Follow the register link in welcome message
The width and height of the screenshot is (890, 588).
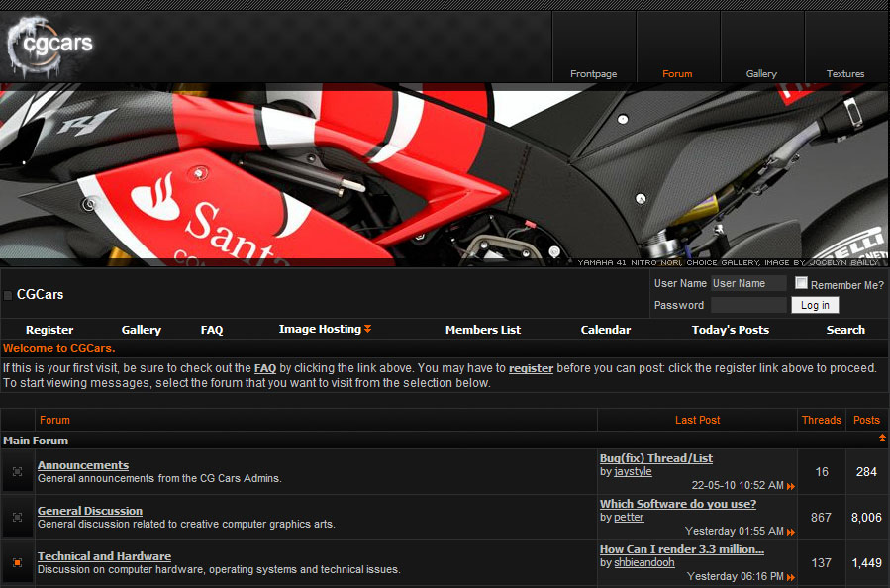(x=531, y=368)
